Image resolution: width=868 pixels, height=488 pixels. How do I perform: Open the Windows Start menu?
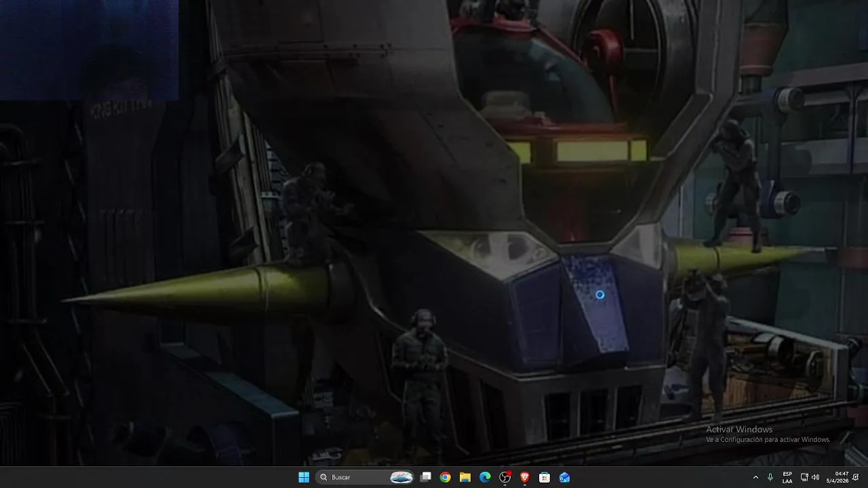click(304, 477)
